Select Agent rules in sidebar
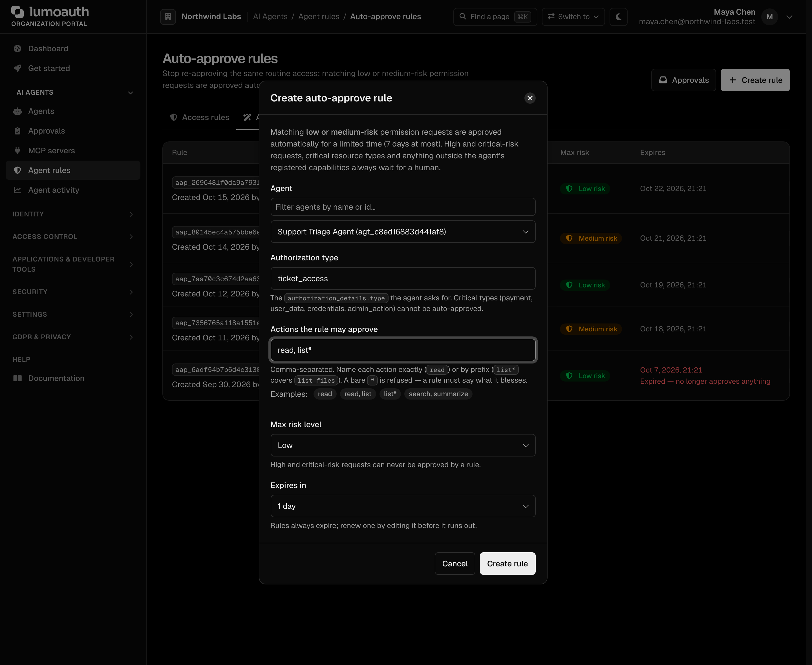812x665 pixels. click(x=73, y=170)
